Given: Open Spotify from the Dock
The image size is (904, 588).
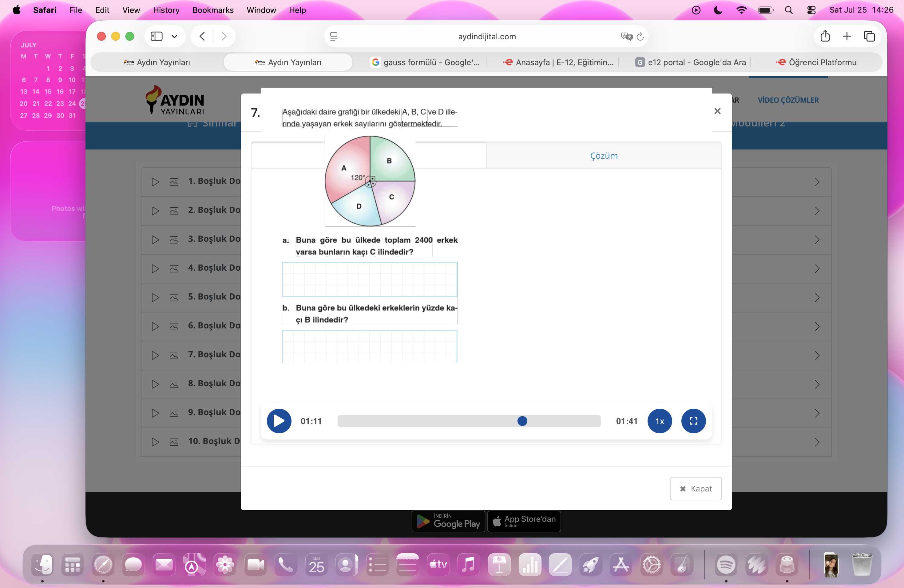Looking at the screenshot, I should pos(725,565).
